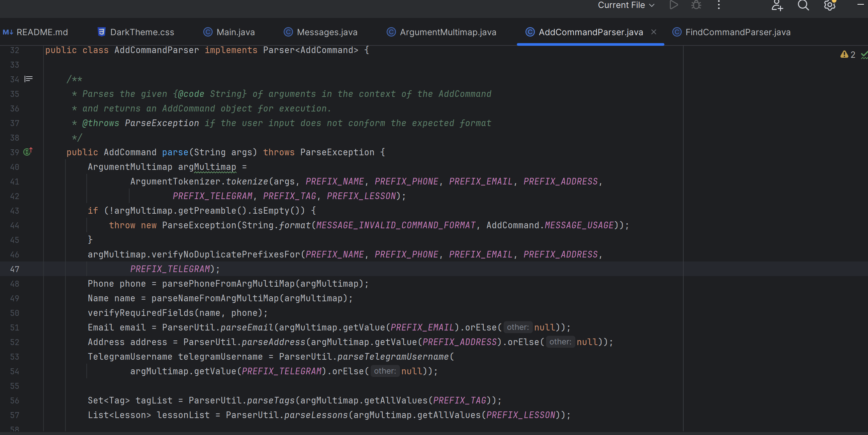Switch to the DarkTheme.css tab
This screenshot has width=868, height=435.
click(x=136, y=32)
